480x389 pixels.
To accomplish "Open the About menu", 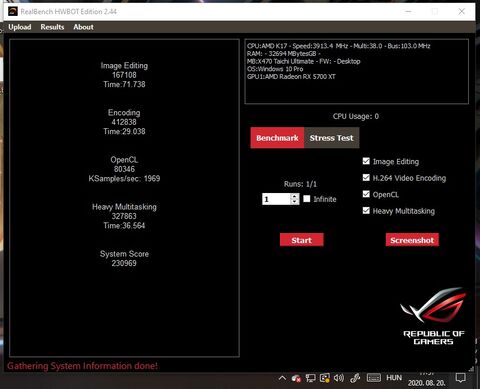I will [x=83, y=27].
